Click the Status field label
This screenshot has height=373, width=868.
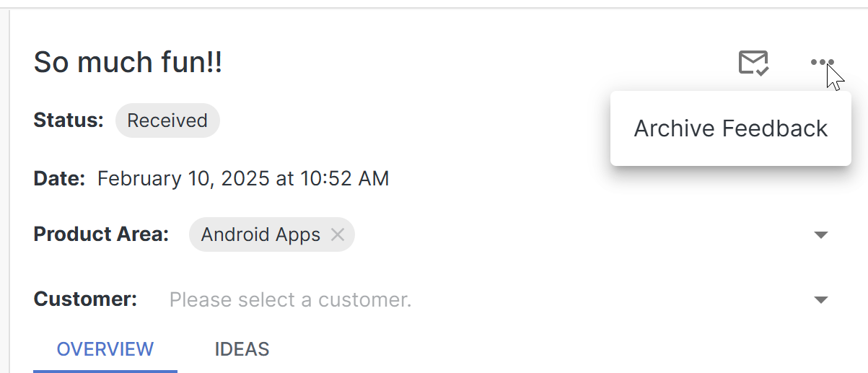click(x=69, y=120)
